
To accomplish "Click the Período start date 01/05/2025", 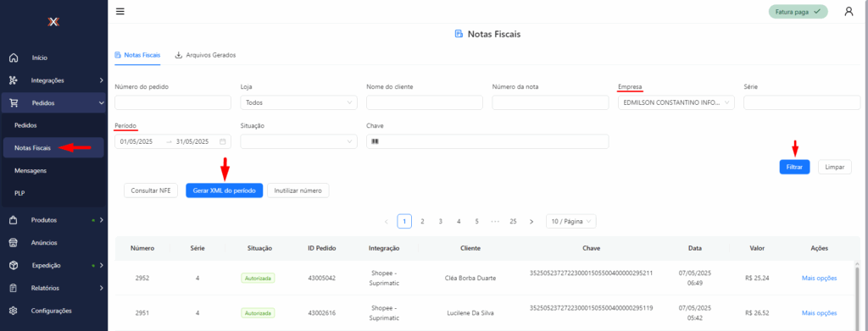I will pyautogui.click(x=136, y=141).
